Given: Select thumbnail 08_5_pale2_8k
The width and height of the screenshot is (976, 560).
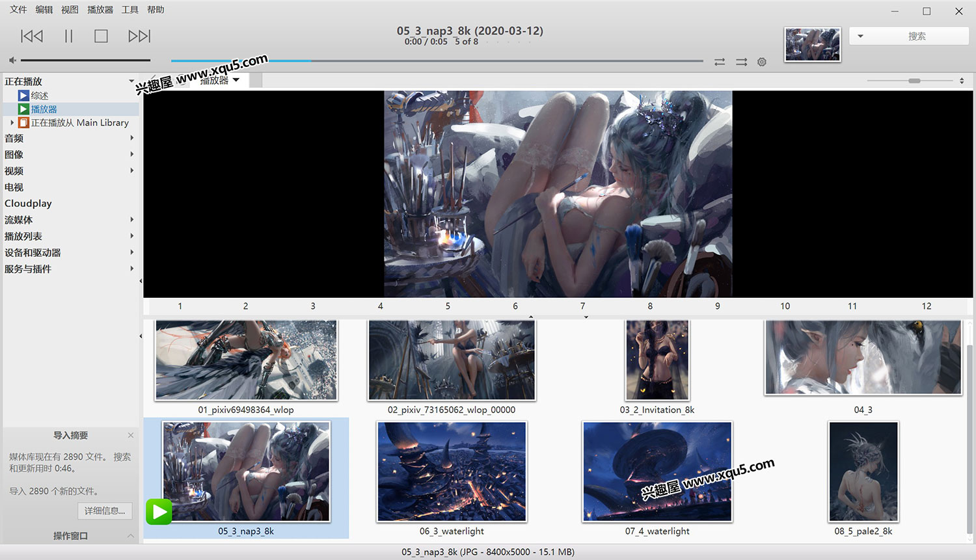Looking at the screenshot, I should (863, 472).
